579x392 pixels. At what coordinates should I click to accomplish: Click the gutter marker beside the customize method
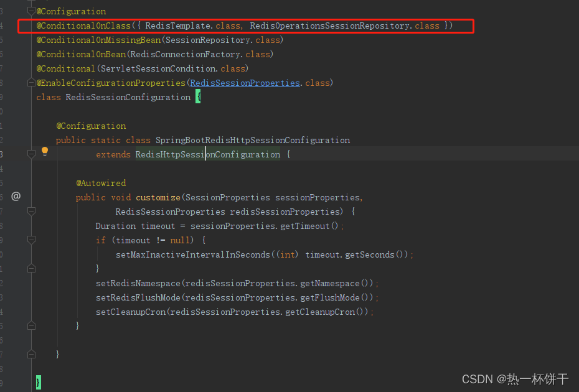click(31, 211)
